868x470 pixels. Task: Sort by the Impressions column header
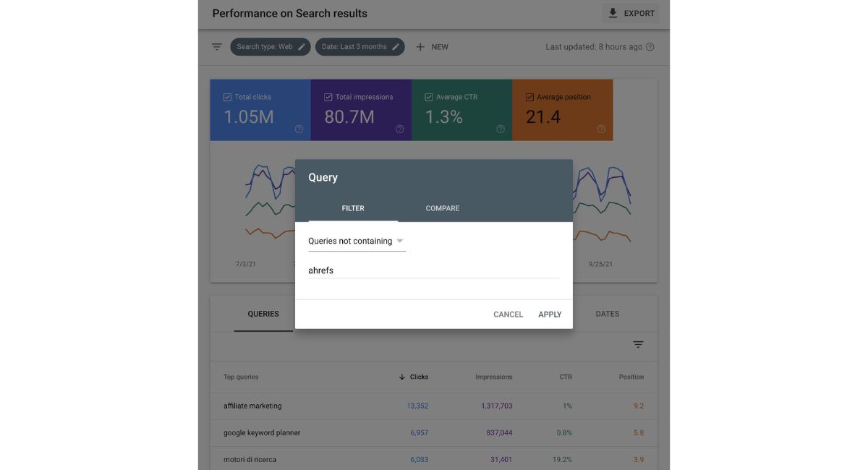(x=494, y=377)
